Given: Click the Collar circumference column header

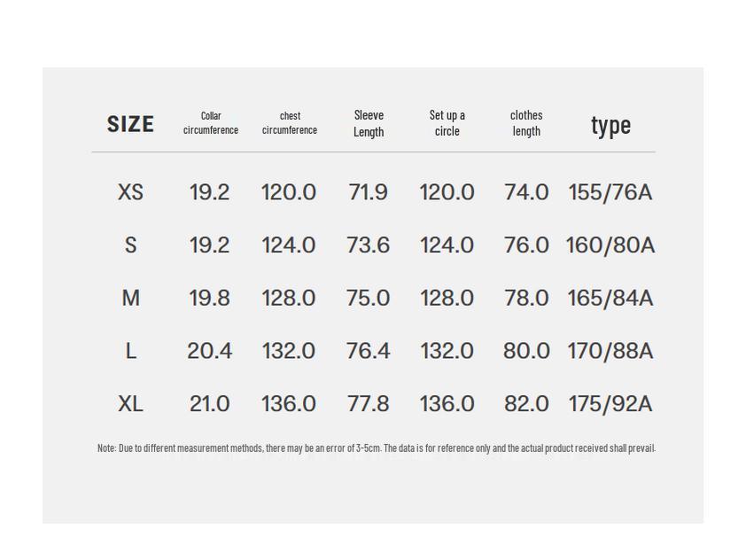Looking at the screenshot, I should click(211, 123).
